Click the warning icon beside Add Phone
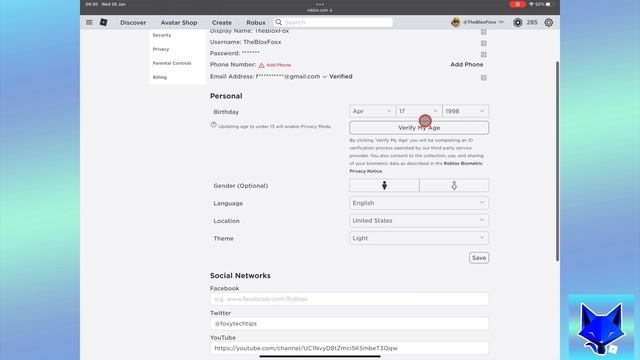 [261, 65]
